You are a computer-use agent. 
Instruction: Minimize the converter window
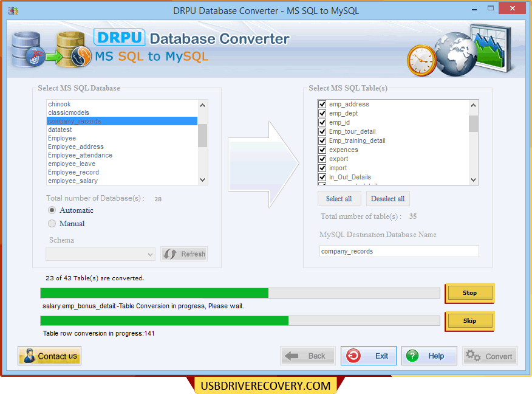point(474,9)
